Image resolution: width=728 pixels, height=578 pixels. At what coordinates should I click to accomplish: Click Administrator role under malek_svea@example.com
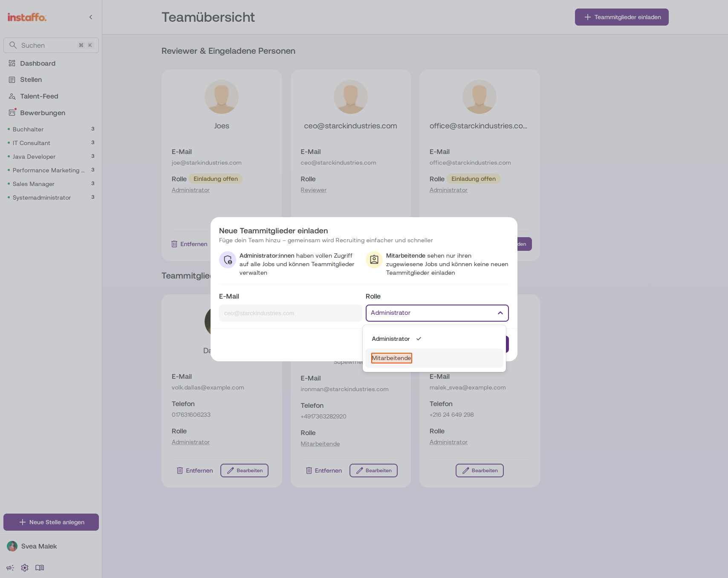pos(448,442)
